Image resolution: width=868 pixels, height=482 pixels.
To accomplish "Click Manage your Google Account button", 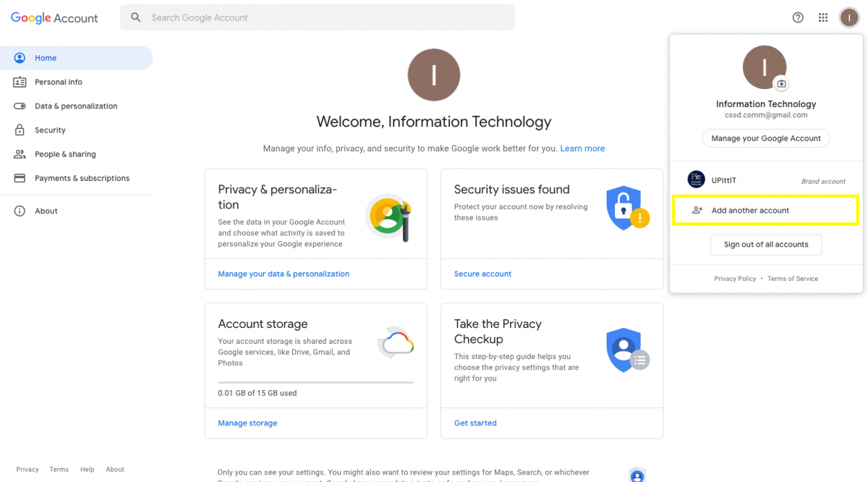I will tap(766, 138).
